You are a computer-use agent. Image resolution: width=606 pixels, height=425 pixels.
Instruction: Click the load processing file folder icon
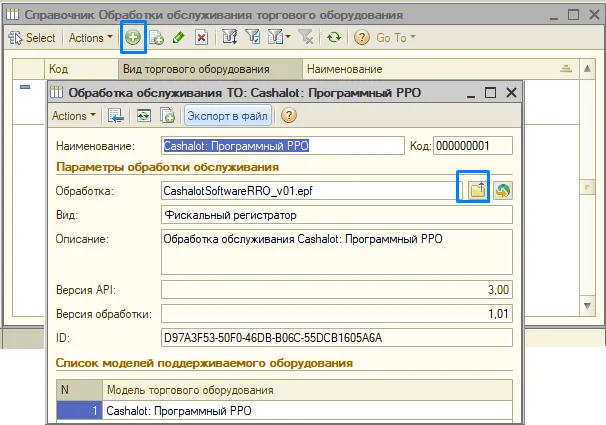click(x=478, y=190)
